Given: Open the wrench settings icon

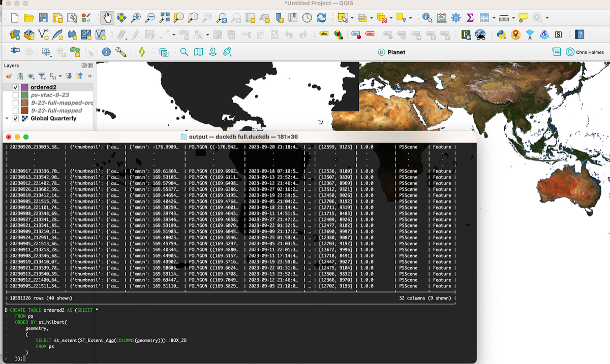Looking at the screenshot, I should point(120,52).
